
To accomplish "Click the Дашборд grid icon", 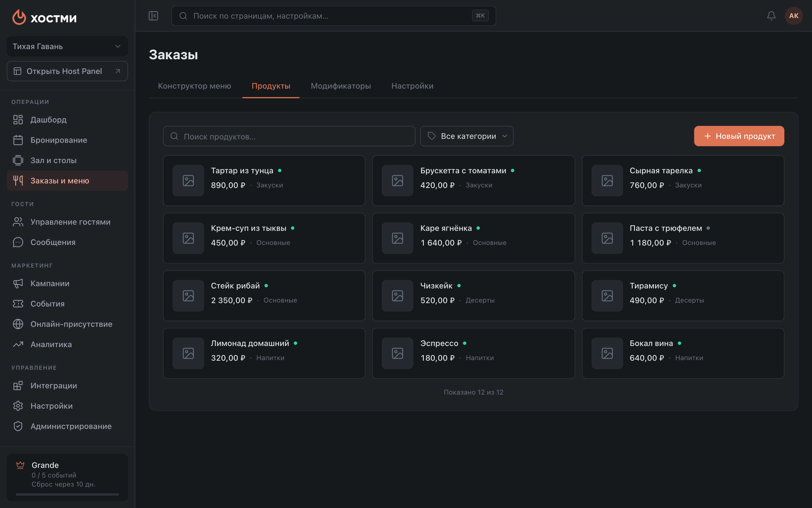I will tap(18, 120).
